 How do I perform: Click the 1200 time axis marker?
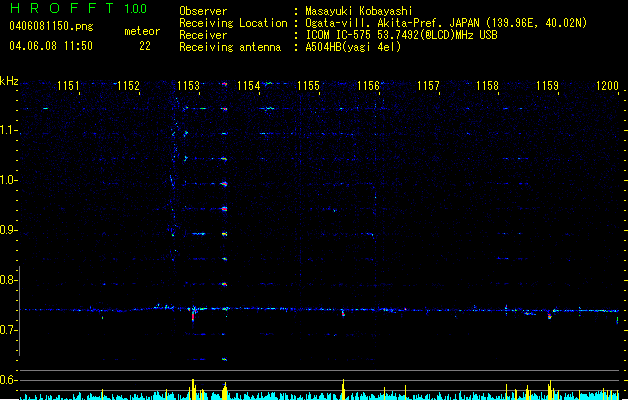click(607, 86)
